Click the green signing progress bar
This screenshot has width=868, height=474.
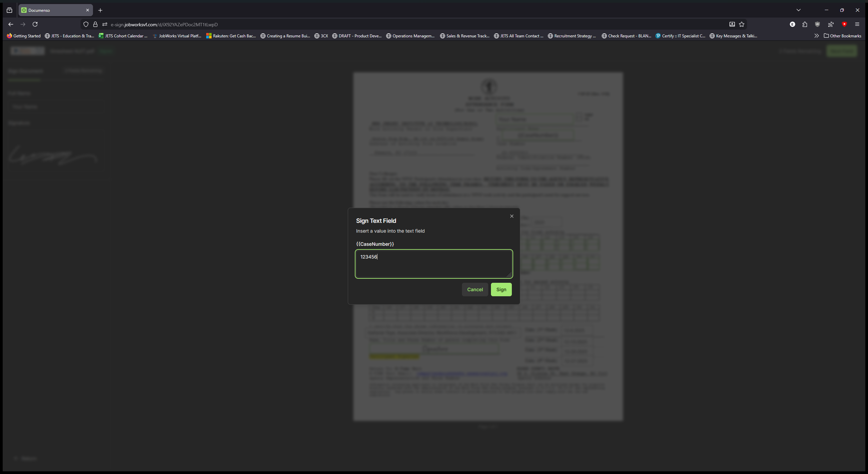point(24,80)
